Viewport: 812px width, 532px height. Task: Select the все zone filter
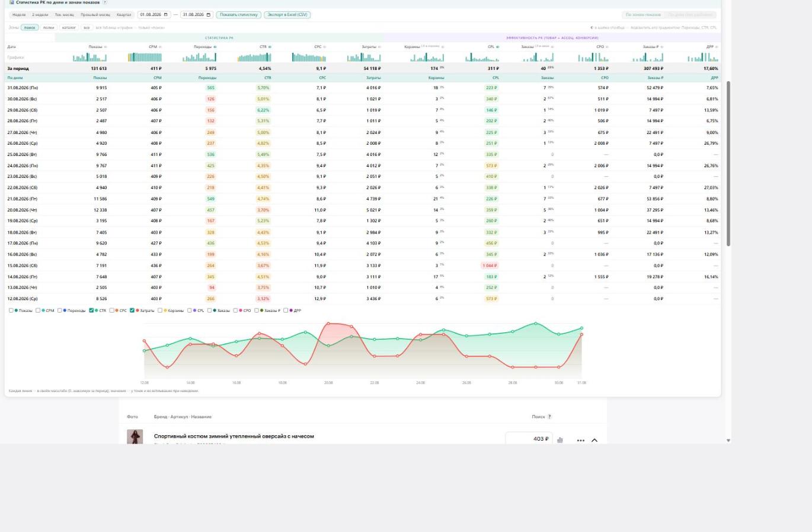[87, 27]
